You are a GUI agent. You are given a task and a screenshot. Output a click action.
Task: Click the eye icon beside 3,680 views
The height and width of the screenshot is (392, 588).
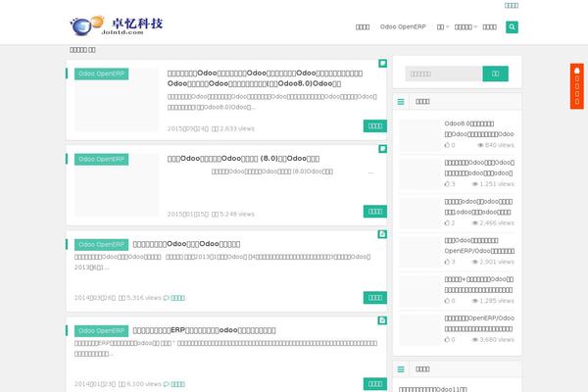point(474,340)
